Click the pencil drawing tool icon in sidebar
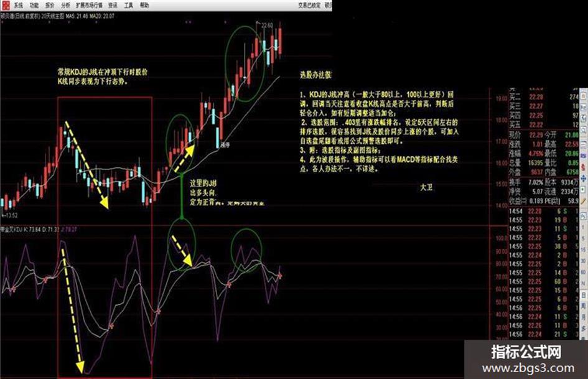This screenshot has height=379, width=588. pyautogui.click(x=584, y=202)
